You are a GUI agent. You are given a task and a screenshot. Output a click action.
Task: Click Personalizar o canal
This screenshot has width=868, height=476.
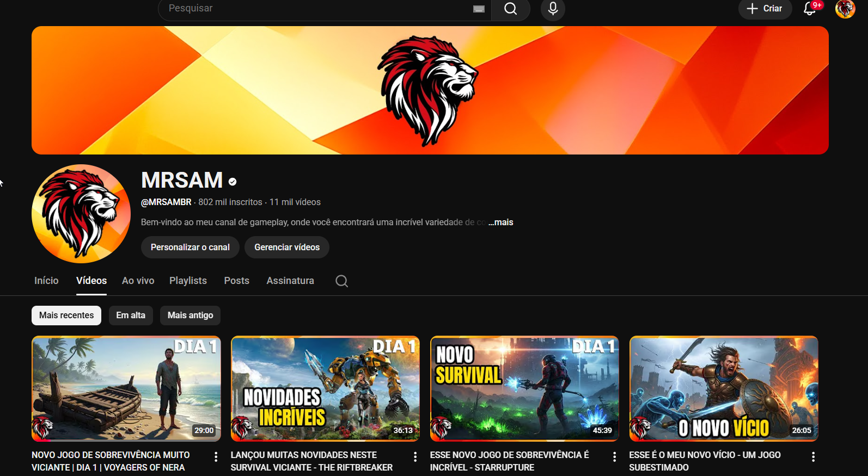pyautogui.click(x=190, y=247)
